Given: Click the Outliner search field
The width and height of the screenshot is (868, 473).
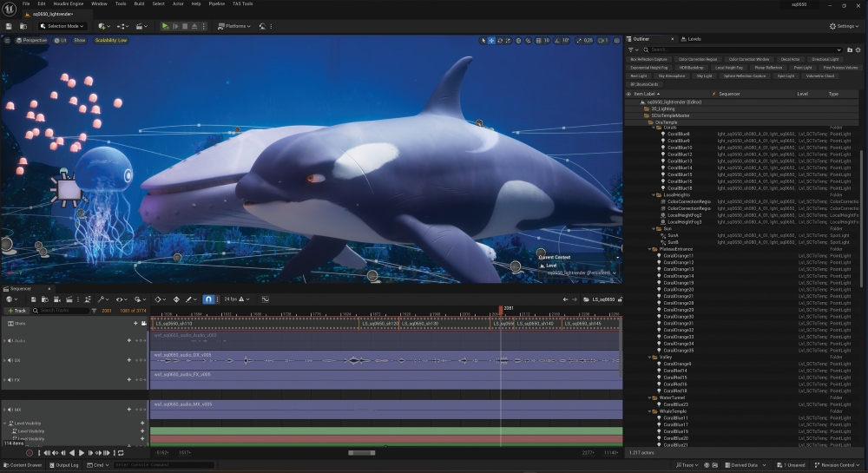Looking at the screenshot, I should tap(741, 49).
